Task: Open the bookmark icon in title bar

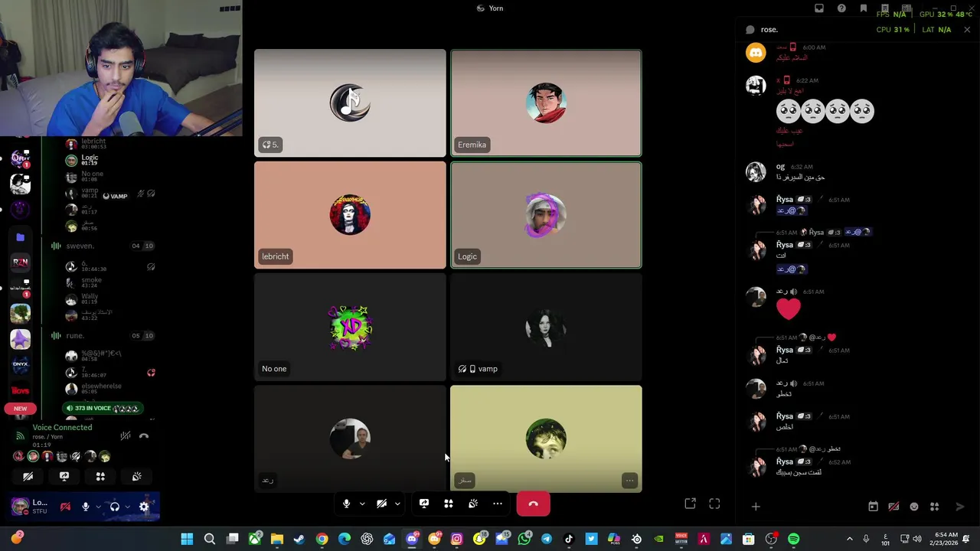Action: (x=864, y=8)
